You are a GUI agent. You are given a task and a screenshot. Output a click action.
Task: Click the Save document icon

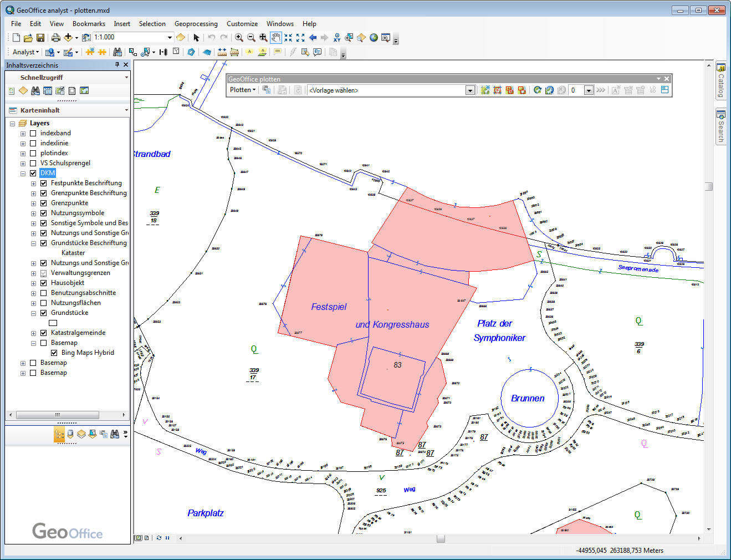pos(40,38)
